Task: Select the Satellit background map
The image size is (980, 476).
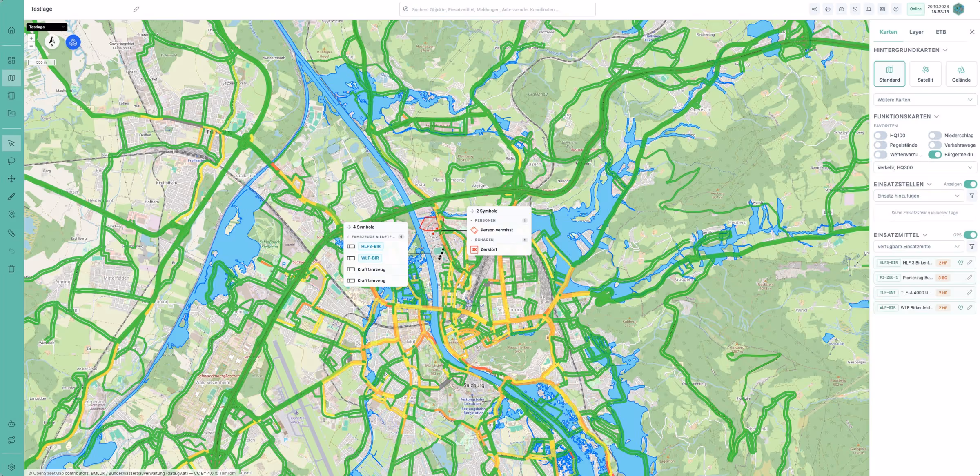Action: click(x=925, y=74)
